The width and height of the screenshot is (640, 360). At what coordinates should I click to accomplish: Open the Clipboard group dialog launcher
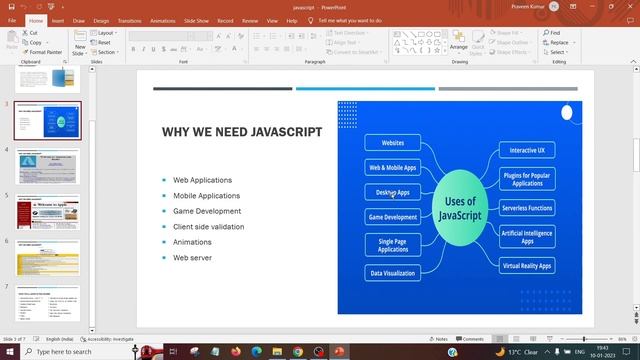(x=64, y=62)
